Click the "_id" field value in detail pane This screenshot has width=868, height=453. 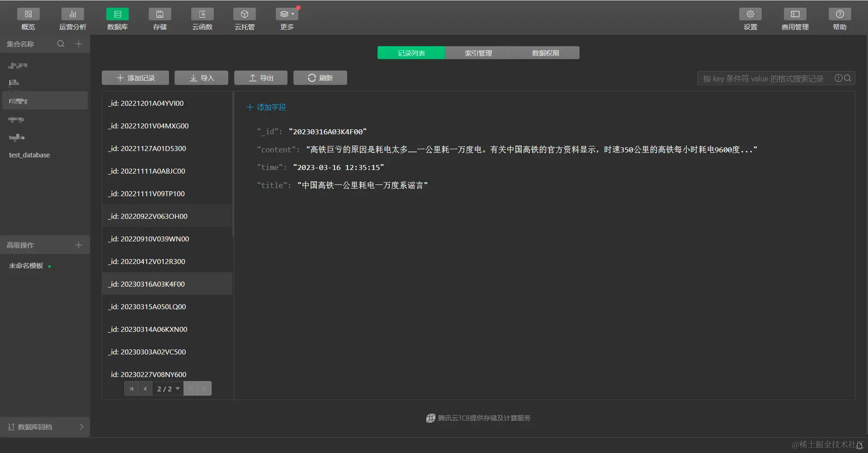pos(328,132)
